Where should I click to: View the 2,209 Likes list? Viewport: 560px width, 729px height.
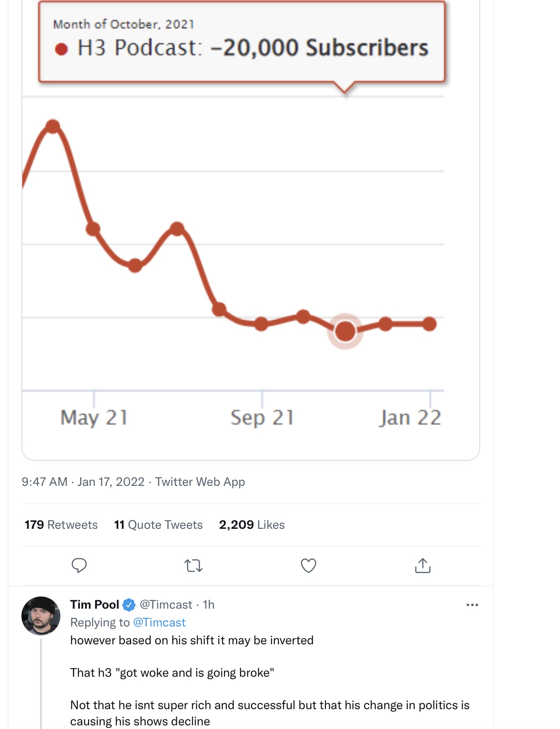pos(252,525)
